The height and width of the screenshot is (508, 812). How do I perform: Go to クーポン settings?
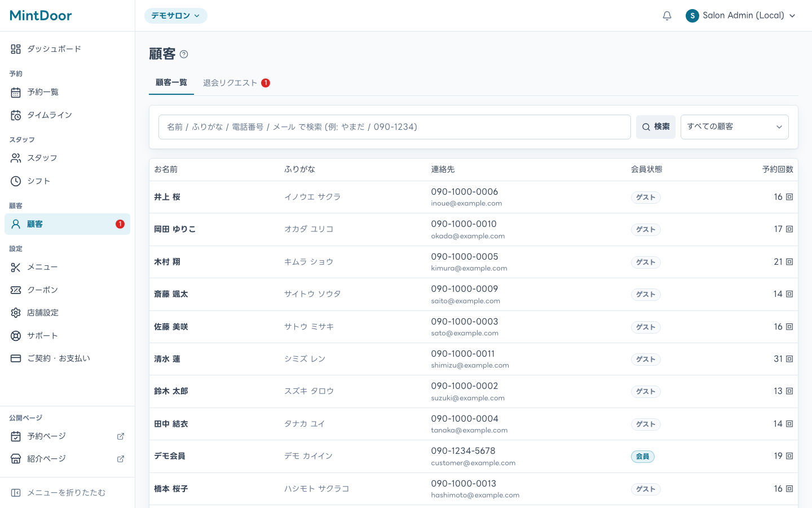68,290
